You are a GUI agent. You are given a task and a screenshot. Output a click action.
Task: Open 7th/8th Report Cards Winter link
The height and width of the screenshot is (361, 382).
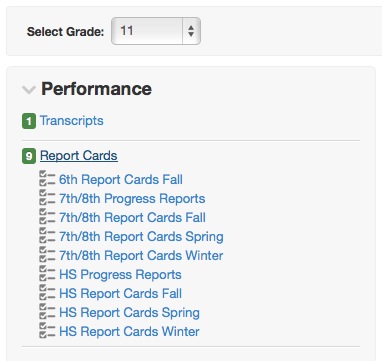pos(141,256)
